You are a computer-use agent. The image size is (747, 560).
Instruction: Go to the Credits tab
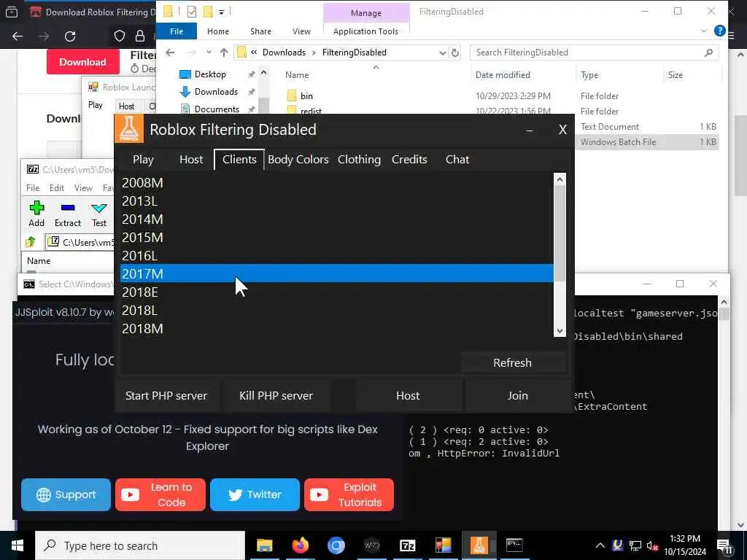pos(409,160)
